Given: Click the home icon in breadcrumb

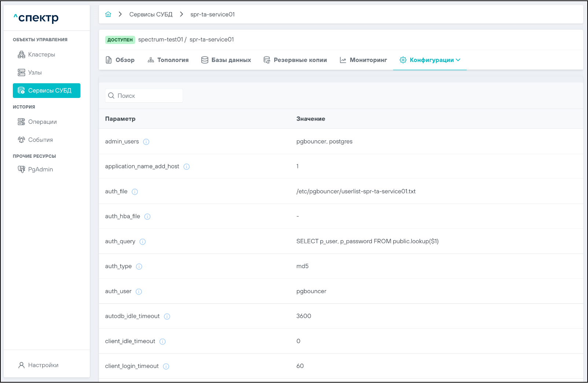Looking at the screenshot, I should (x=108, y=14).
